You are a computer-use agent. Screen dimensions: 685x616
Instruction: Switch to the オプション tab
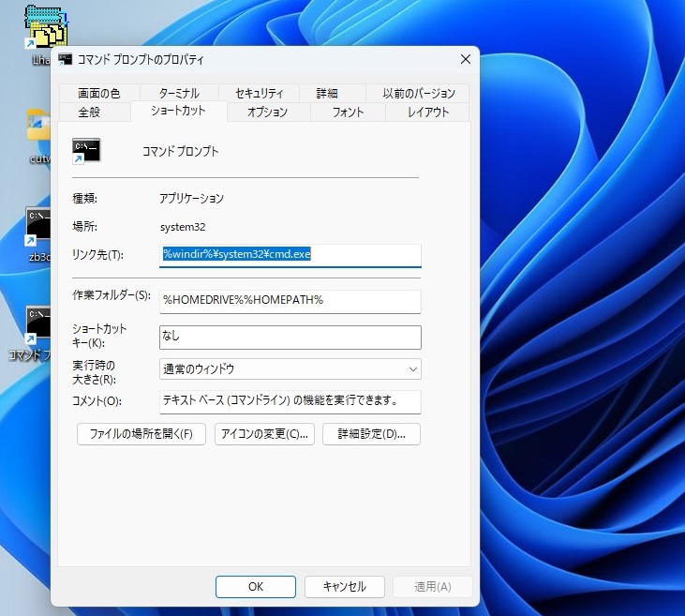coord(267,112)
